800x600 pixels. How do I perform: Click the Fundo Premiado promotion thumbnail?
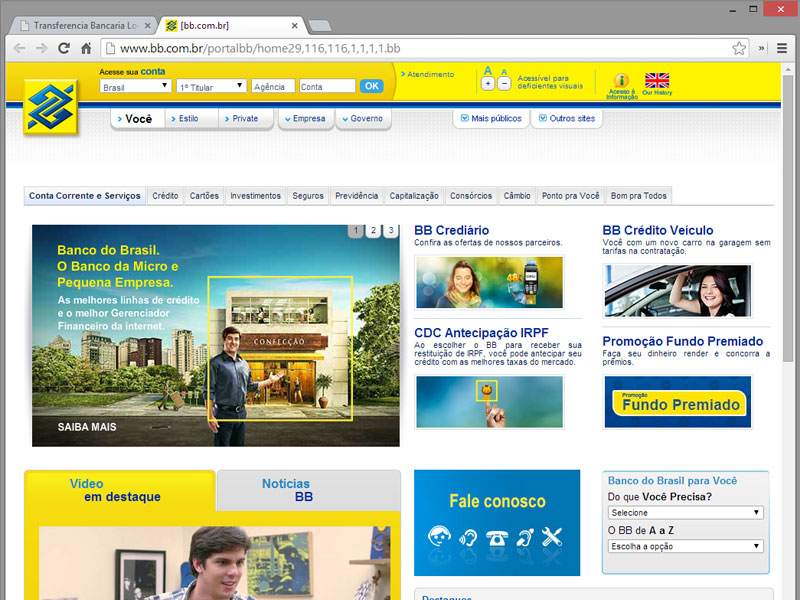click(x=678, y=402)
